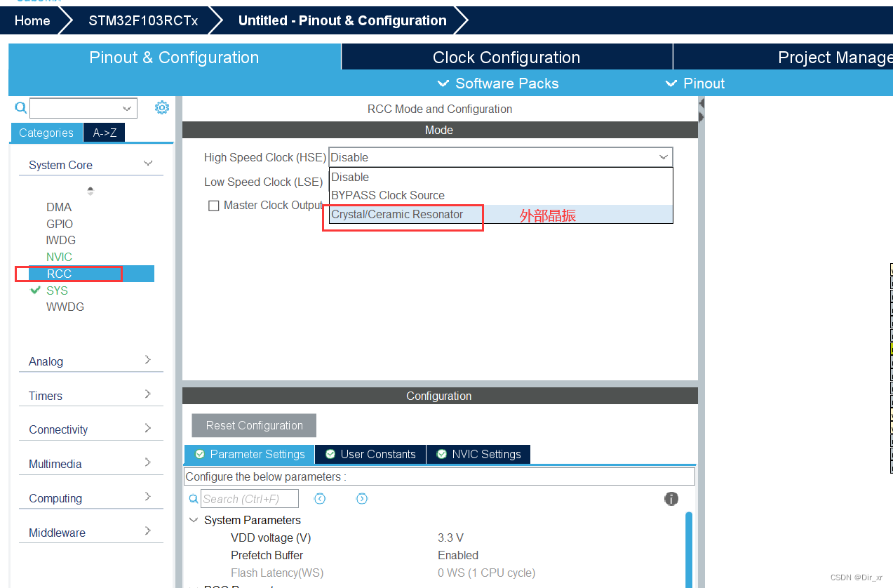Click the previous search result arrow icon

(320, 499)
